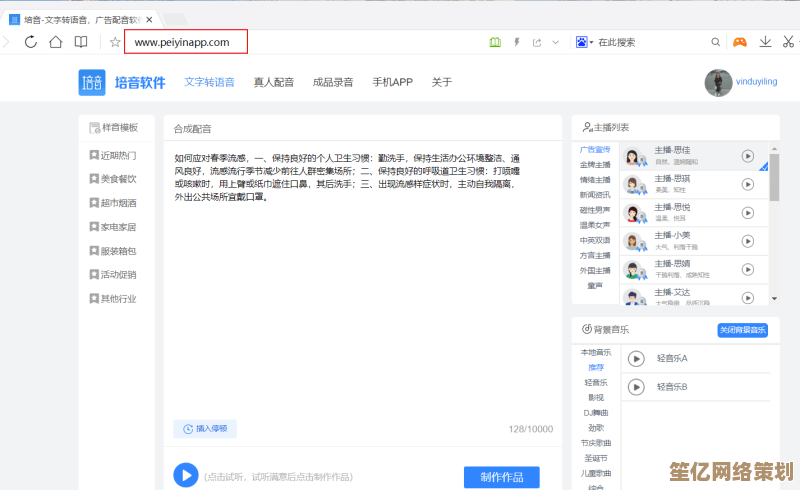Click the anchor list scrollbar down arrow
The height and width of the screenshot is (490, 800).
[x=773, y=298]
